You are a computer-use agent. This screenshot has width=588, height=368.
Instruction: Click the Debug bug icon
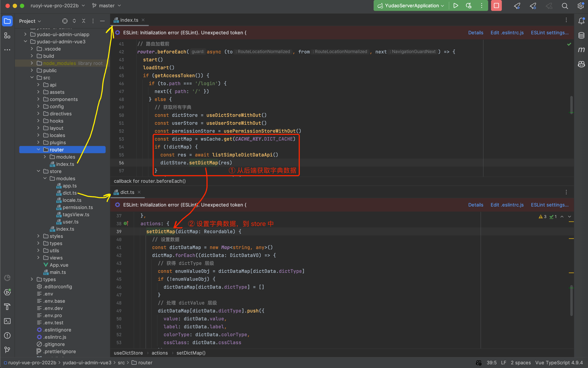pyautogui.click(x=469, y=6)
